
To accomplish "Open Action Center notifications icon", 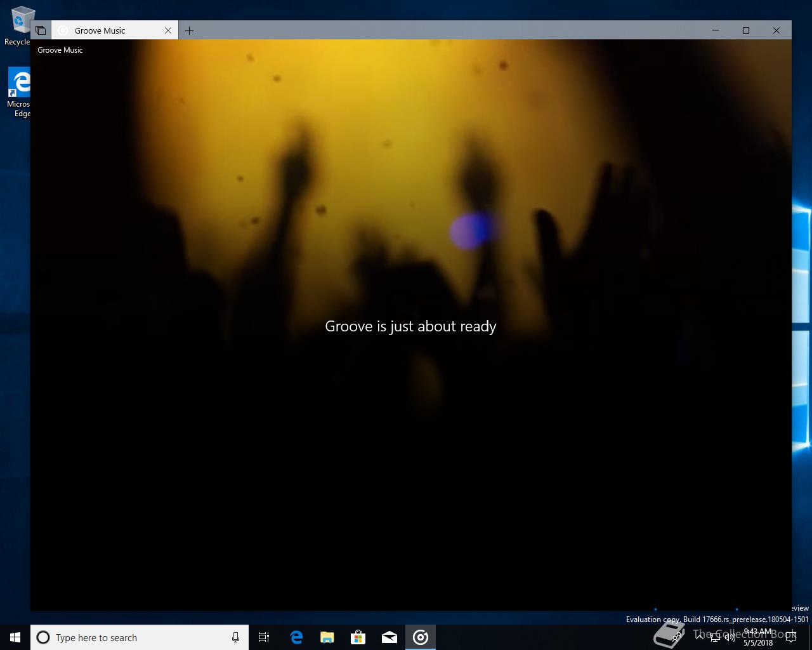I will tap(791, 637).
